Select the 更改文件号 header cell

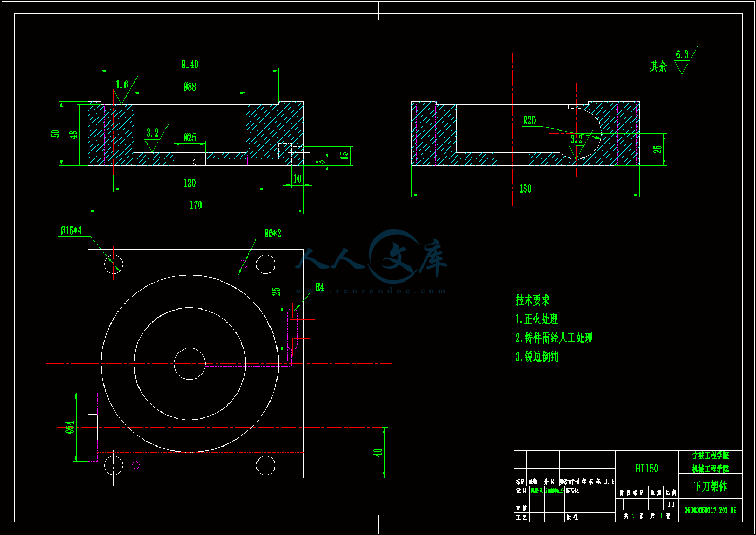[x=570, y=481]
